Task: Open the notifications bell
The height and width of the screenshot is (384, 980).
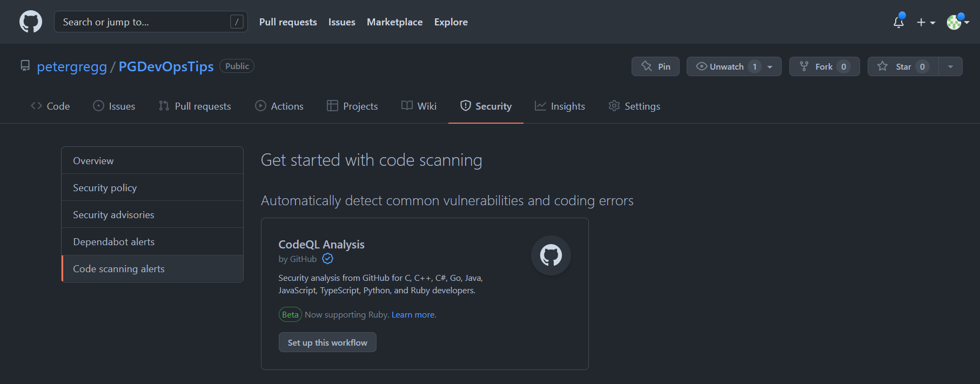Action: (x=898, y=22)
